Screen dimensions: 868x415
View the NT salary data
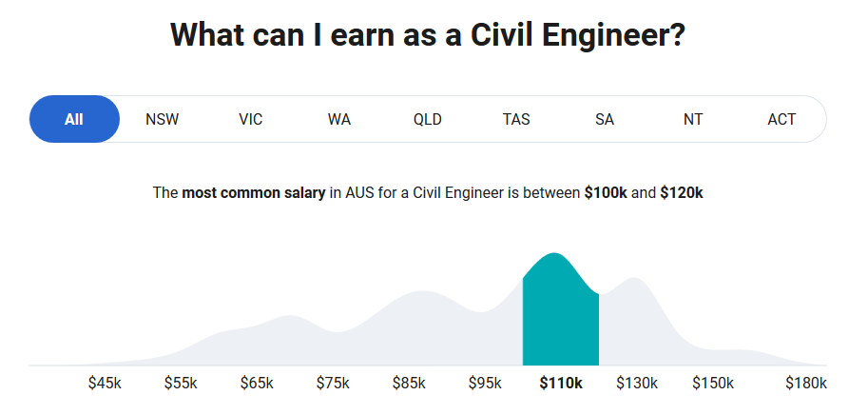point(693,119)
